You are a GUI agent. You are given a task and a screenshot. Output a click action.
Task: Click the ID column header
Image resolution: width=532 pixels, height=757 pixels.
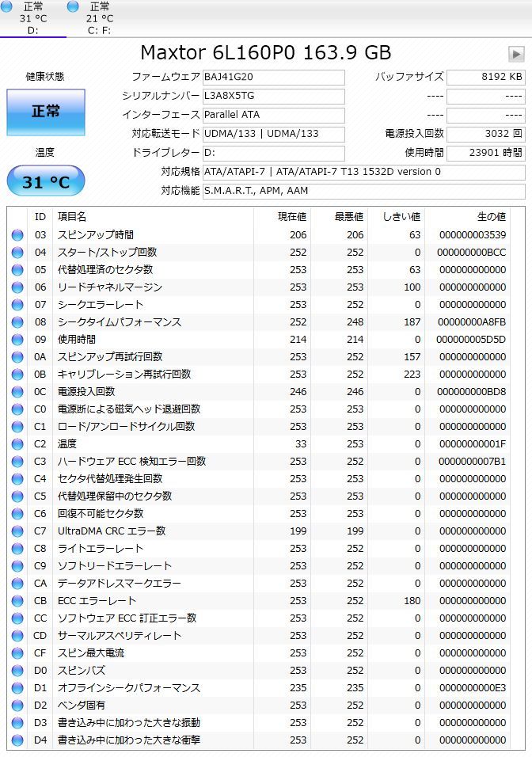[40, 217]
